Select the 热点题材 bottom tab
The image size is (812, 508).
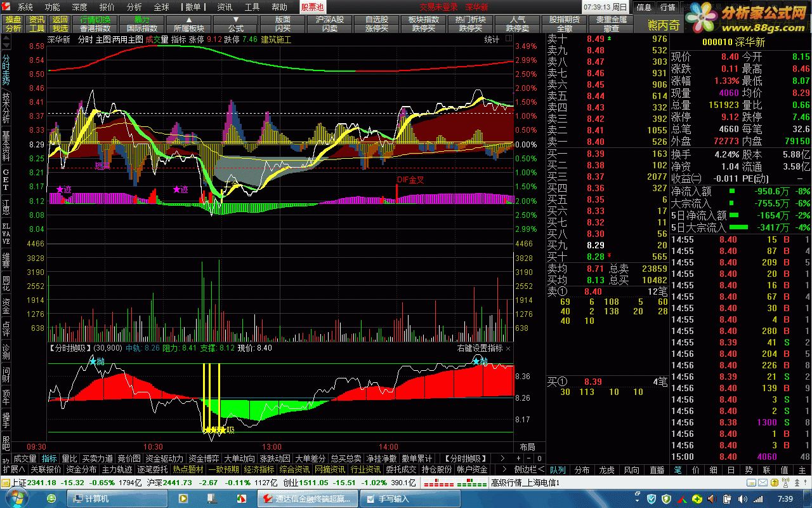188,469
